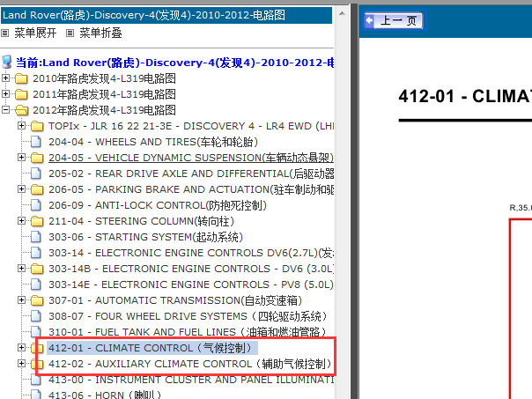Screen dimensions: 532x399
Task: Click folder icon of 204-05 Vehicle Dynamic Suspension
Action: pos(37,158)
